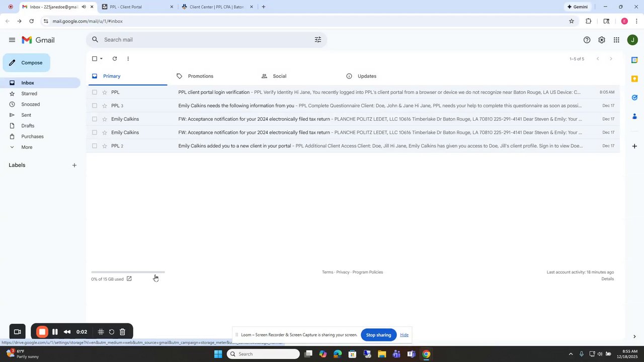Reload the browser page
The image size is (644, 362).
(32, 21)
